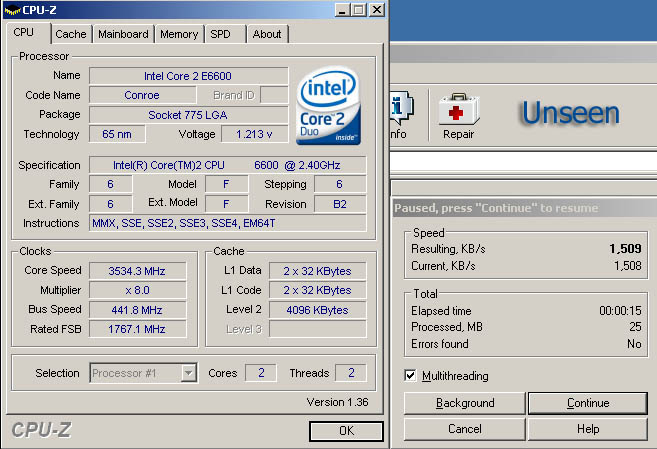
Task: Click Continue to resume the test
Action: [588, 403]
